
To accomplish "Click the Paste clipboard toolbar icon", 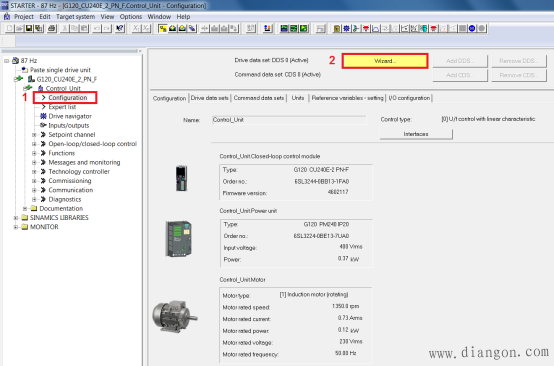I will click(x=84, y=28).
